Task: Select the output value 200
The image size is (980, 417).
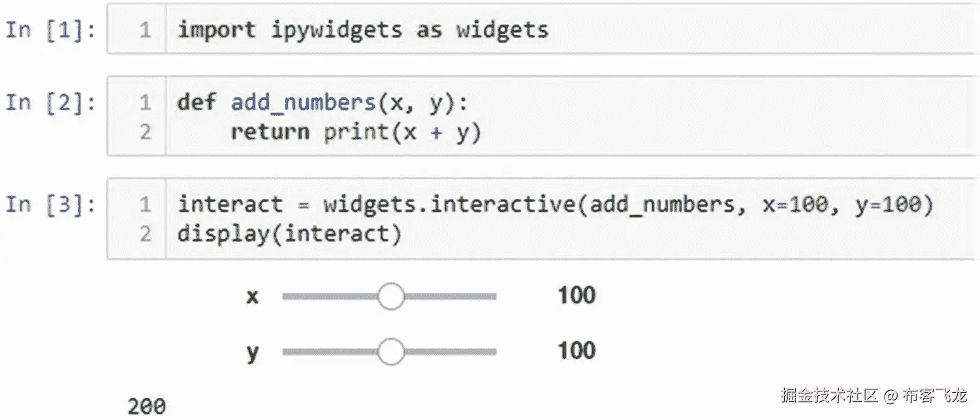Action: (x=147, y=405)
